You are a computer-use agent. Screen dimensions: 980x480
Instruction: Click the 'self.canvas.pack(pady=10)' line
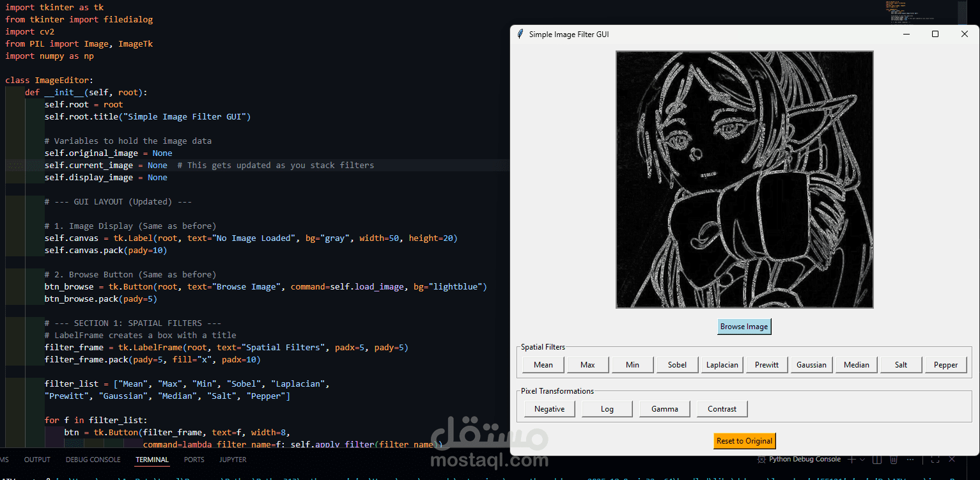[x=106, y=251]
